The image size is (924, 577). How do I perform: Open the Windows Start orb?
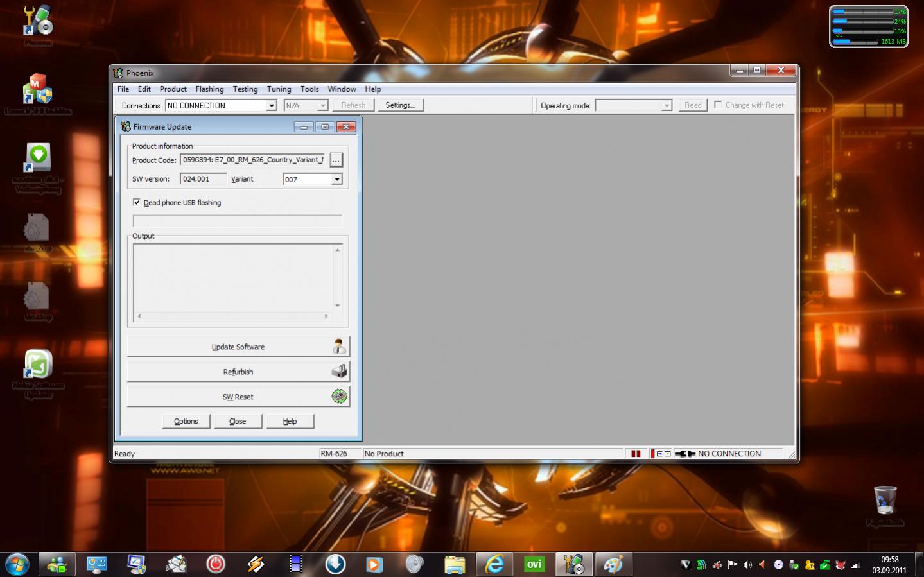pos(17,565)
